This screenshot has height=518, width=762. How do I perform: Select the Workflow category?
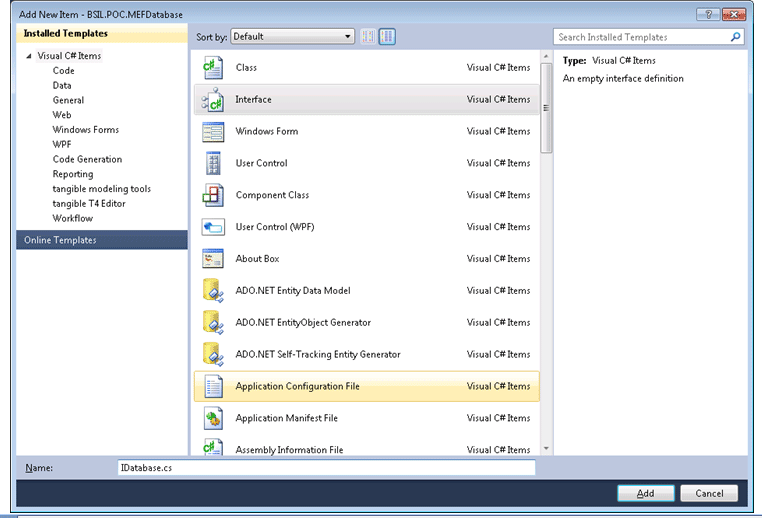[72, 218]
